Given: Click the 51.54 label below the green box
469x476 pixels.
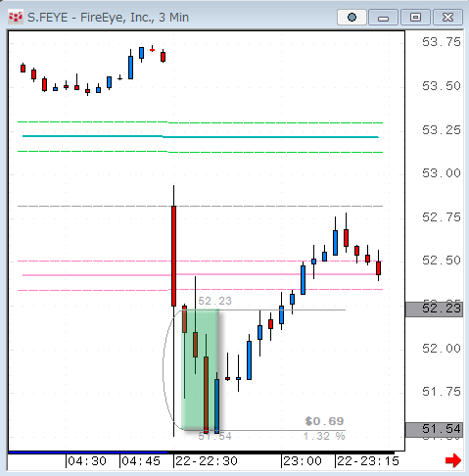Looking at the screenshot, I should pyautogui.click(x=214, y=436).
